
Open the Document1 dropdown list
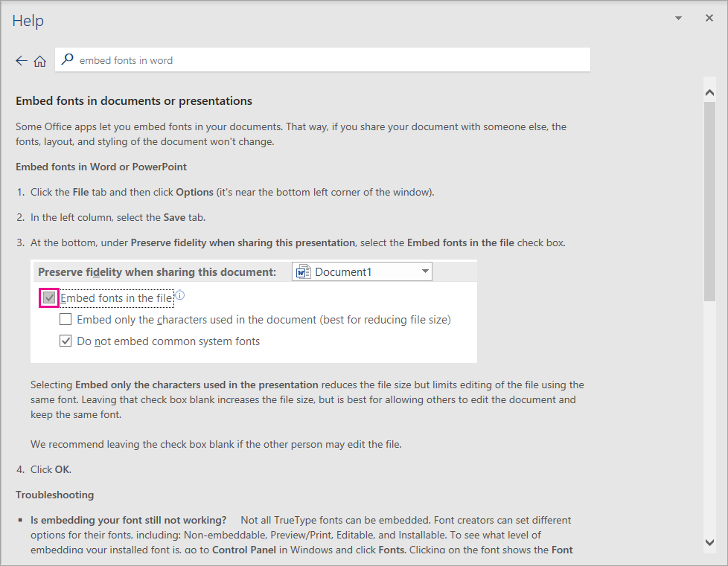tap(425, 271)
